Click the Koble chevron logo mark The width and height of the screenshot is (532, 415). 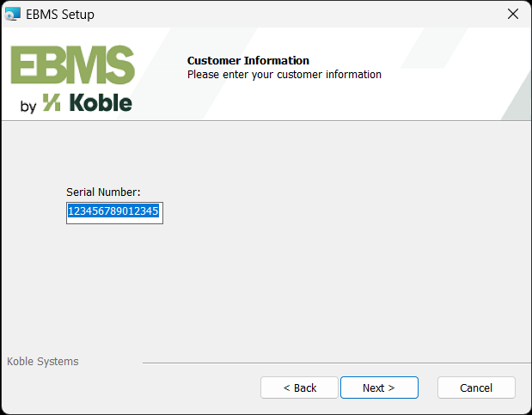[x=52, y=103]
